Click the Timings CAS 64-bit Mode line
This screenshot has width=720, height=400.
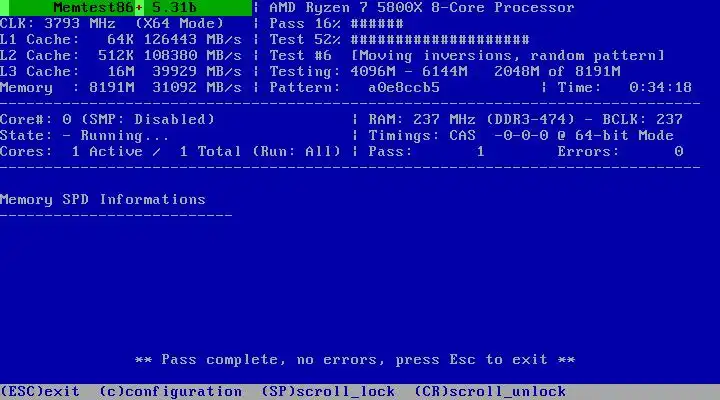[521, 135]
